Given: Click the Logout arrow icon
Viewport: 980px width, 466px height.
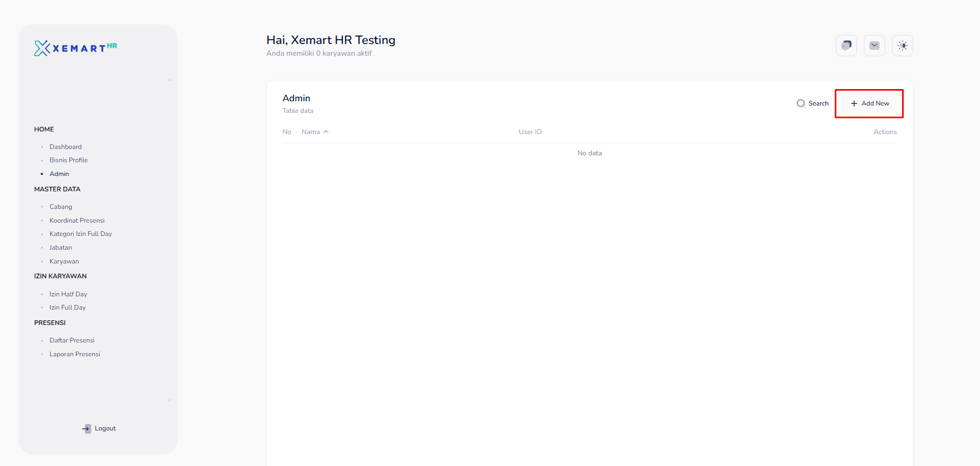Looking at the screenshot, I should click(86, 428).
